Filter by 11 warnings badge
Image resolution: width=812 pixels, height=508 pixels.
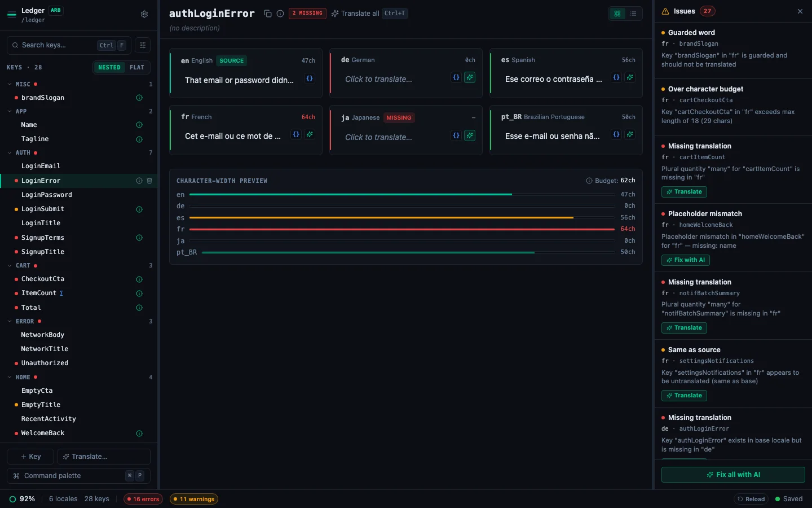click(x=193, y=499)
